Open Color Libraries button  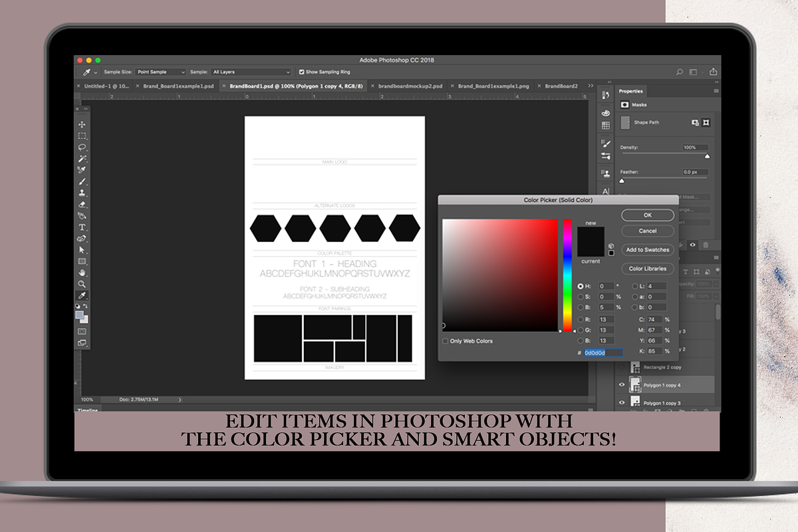point(648,269)
